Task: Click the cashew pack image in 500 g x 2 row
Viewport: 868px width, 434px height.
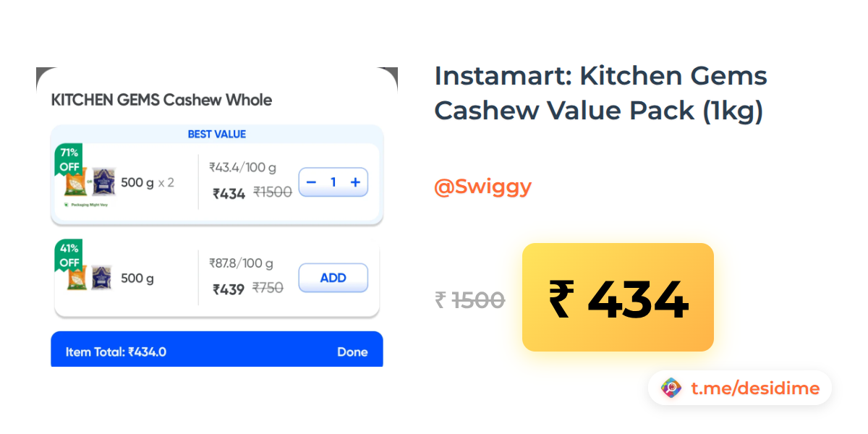Action: click(x=90, y=182)
